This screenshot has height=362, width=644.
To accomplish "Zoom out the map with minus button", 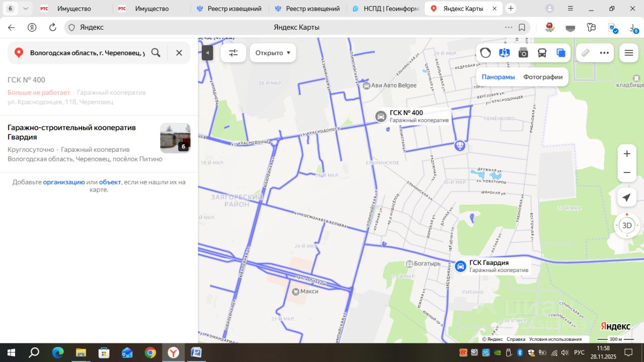I will 627,172.
